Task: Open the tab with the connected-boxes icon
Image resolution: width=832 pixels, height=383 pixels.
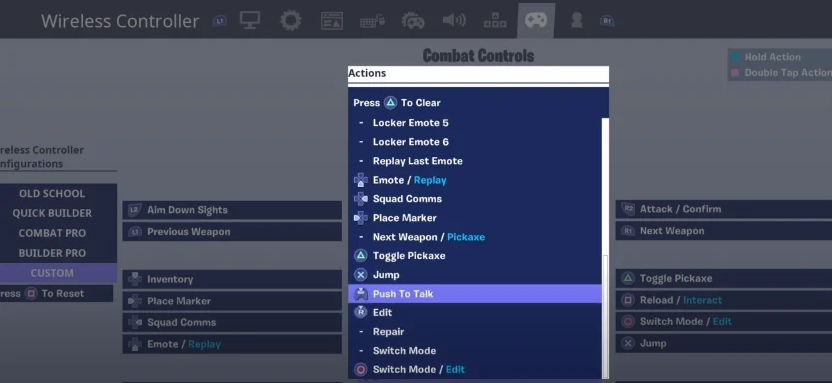Action: 495,21
